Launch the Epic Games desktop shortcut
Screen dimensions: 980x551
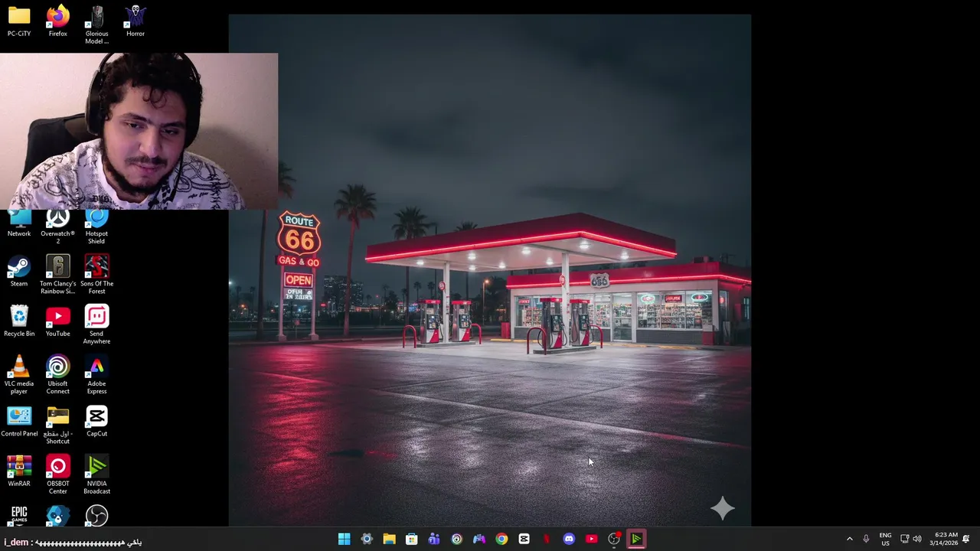click(x=19, y=515)
